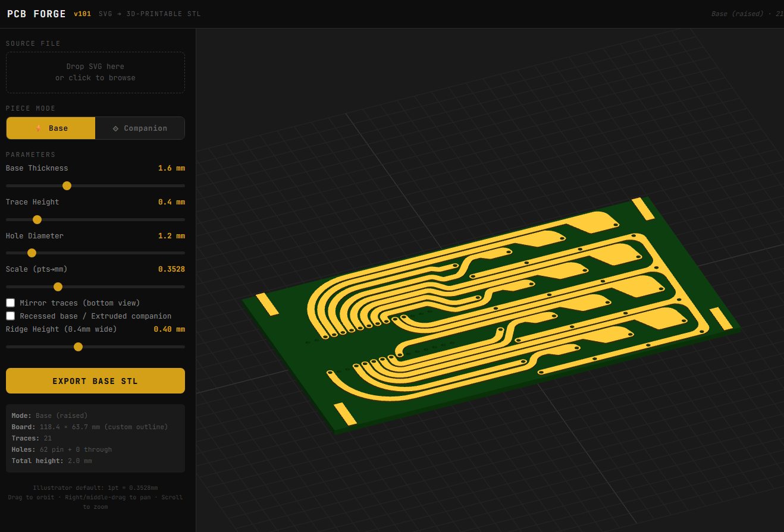Click the diamond icon on Companion button
784x532 pixels.
[x=115, y=128]
